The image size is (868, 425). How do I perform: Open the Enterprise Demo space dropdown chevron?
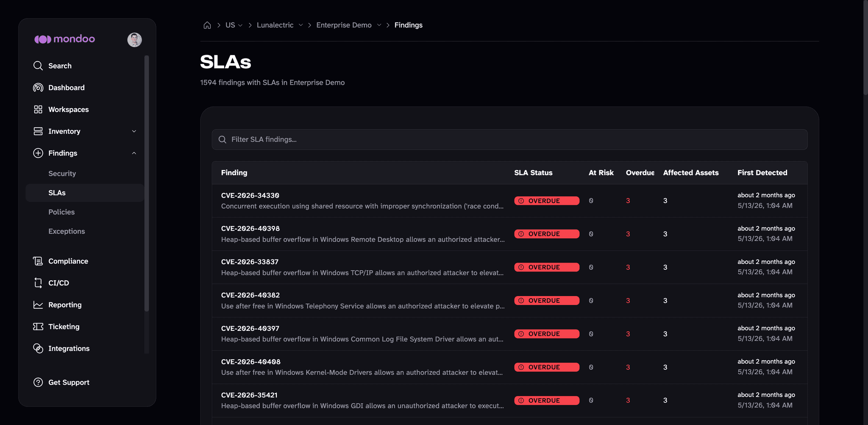379,25
